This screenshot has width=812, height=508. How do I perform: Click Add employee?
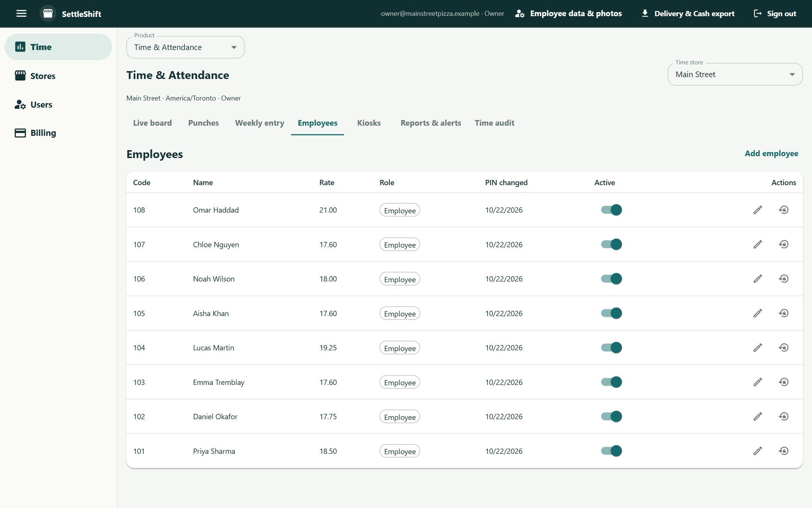pos(771,154)
